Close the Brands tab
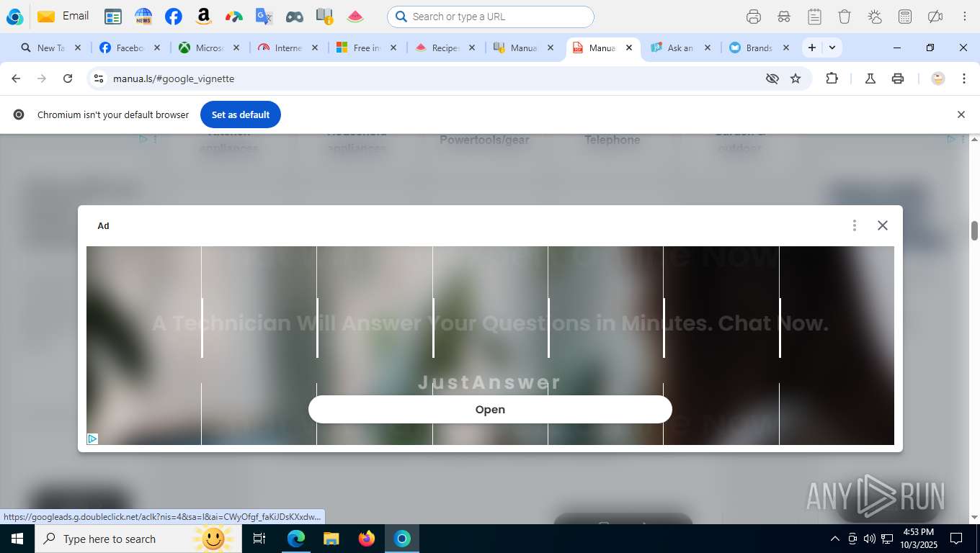980x553 pixels. (786, 48)
